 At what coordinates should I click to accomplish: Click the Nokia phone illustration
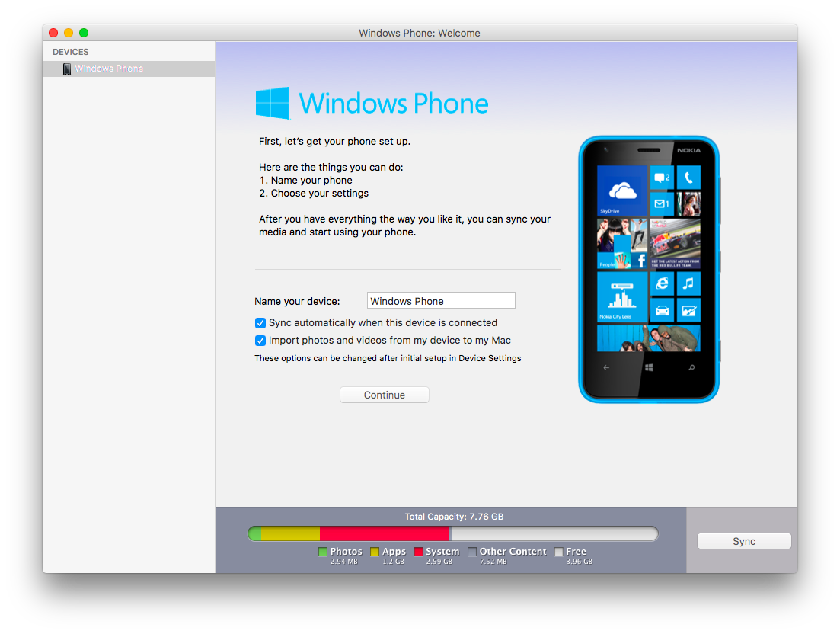tap(650, 269)
